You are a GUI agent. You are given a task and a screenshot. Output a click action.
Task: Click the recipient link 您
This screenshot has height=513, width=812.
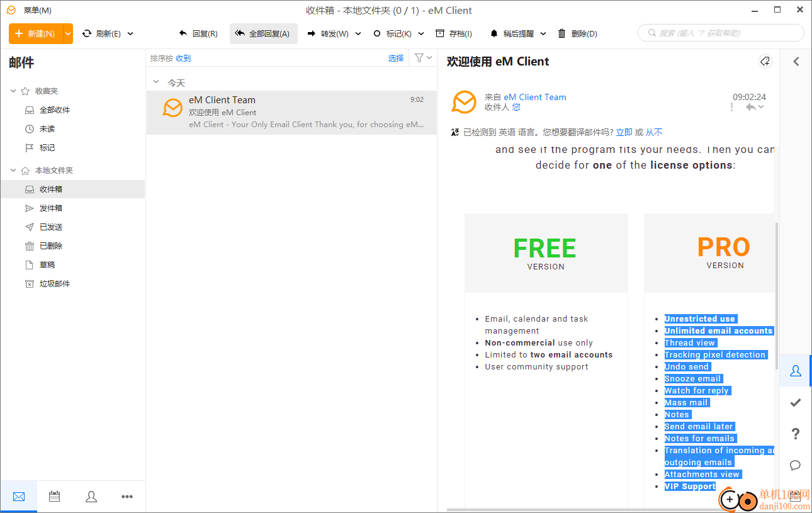[x=516, y=107]
